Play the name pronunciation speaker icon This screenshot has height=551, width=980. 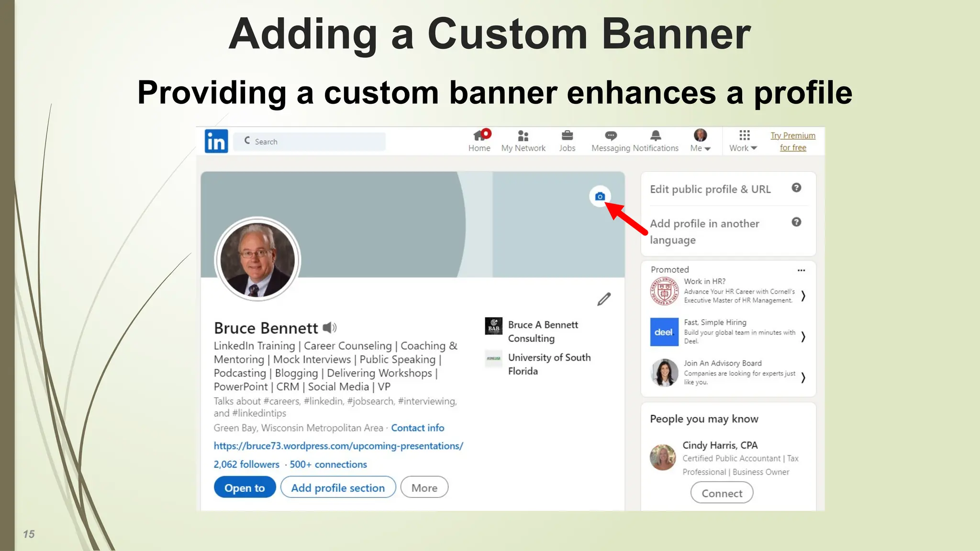point(329,328)
